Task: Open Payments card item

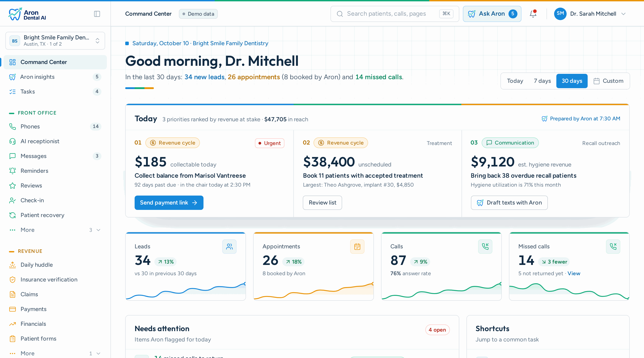Action: click(x=55, y=309)
